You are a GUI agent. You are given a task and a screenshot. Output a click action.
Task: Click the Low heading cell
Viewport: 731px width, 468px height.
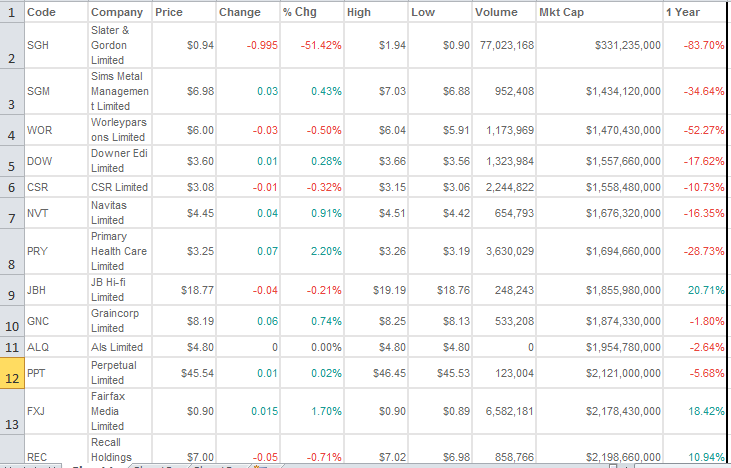coord(440,12)
